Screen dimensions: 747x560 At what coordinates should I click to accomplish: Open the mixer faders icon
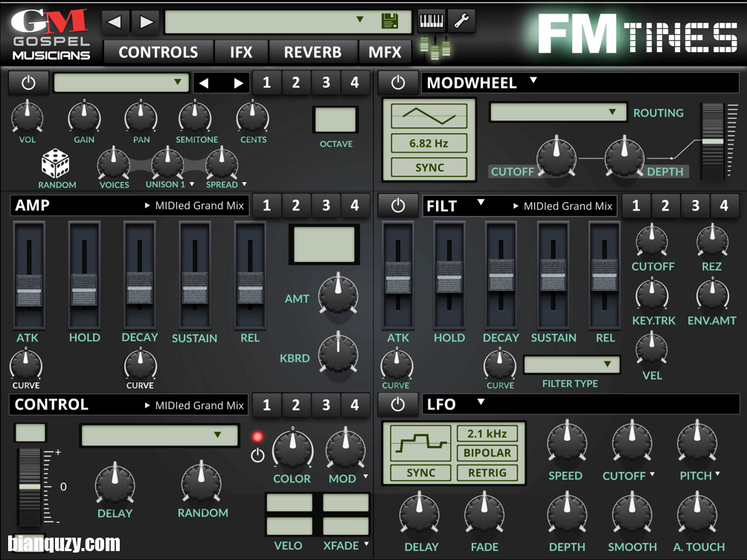(435, 48)
